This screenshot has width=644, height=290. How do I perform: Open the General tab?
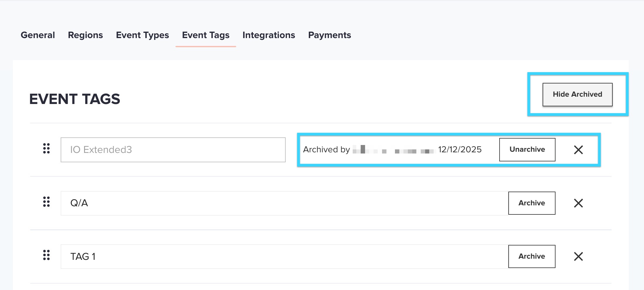pos(38,35)
